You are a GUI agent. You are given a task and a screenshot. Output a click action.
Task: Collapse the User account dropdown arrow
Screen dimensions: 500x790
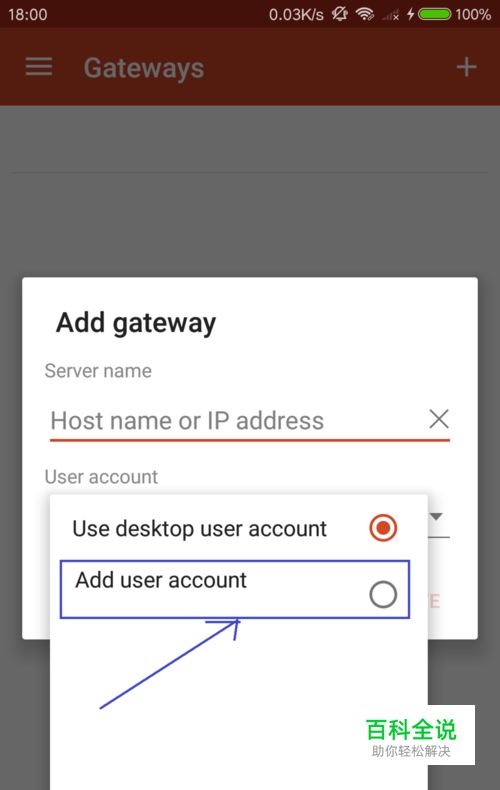click(436, 516)
